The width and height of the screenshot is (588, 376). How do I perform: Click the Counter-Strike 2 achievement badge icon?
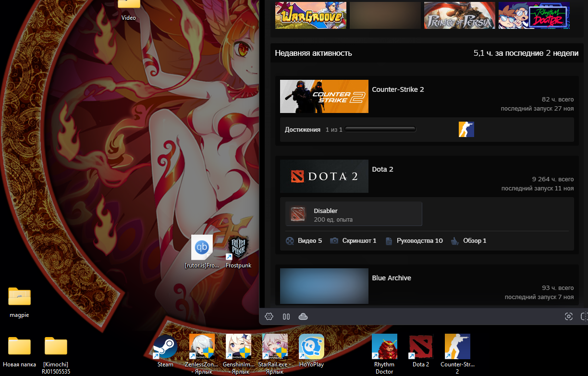pyautogui.click(x=466, y=129)
